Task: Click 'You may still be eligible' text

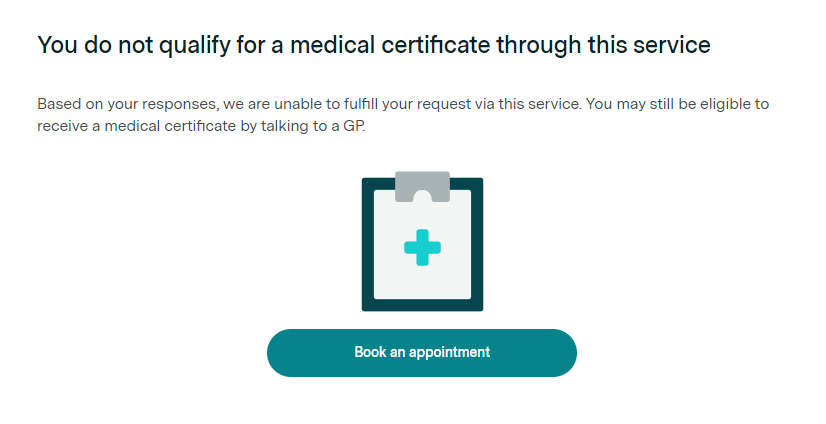Action: pyautogui.click(x=678, y=104)
